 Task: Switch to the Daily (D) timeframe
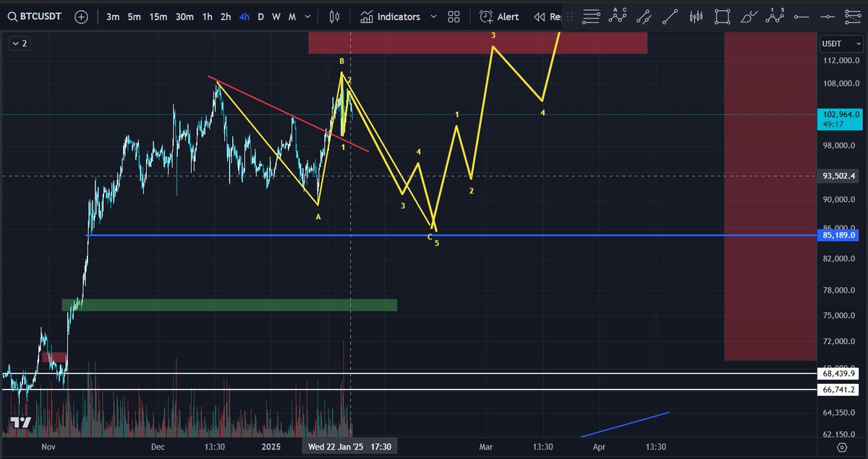point(260,16)
